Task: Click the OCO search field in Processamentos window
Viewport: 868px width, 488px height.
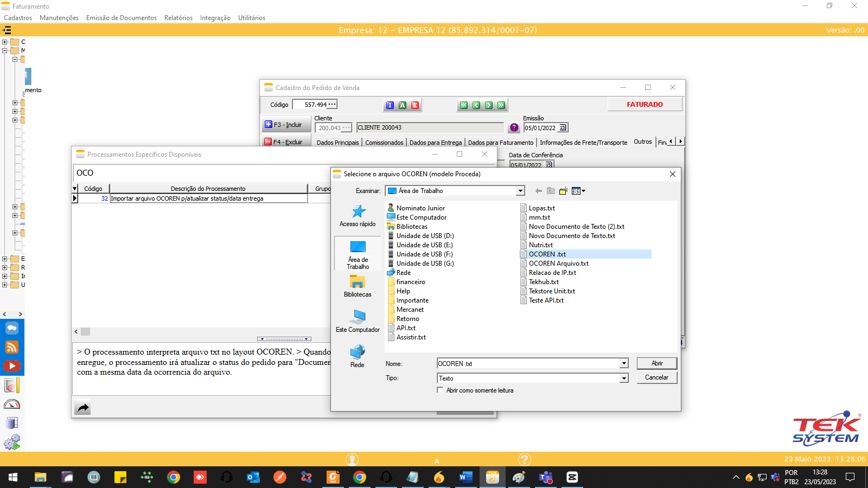Action: 201,173
